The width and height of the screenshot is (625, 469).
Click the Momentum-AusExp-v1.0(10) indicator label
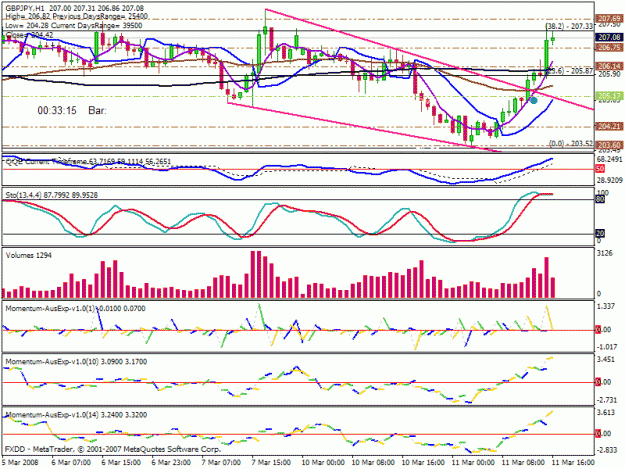(x=76, y=362)
